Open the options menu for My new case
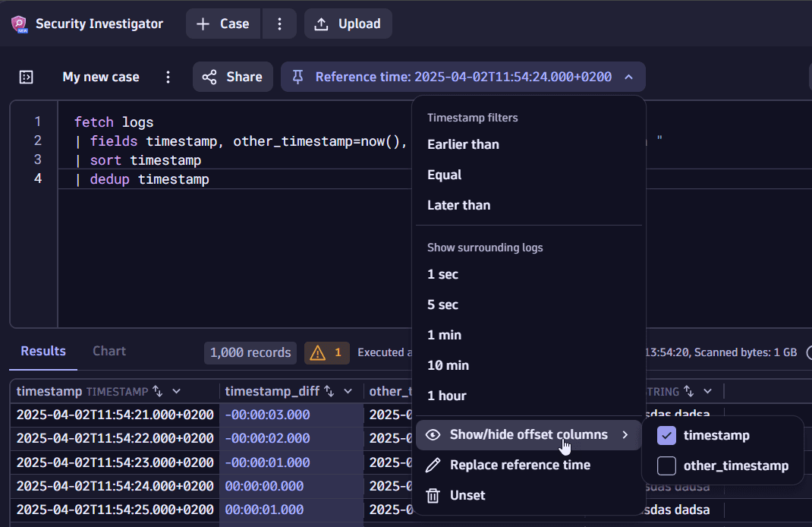This screenshot has width=812, height=527. pos(168,77)
